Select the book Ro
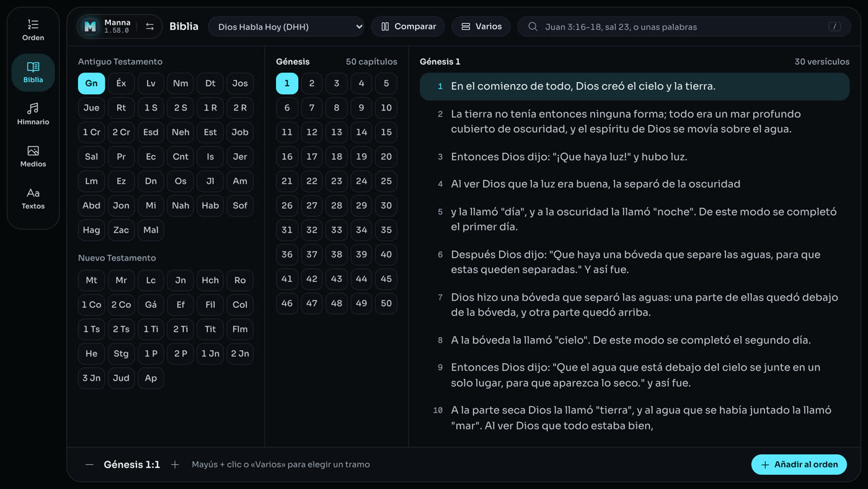The height and width of the screenshot is (489, 868). click(x=240, y=280)
